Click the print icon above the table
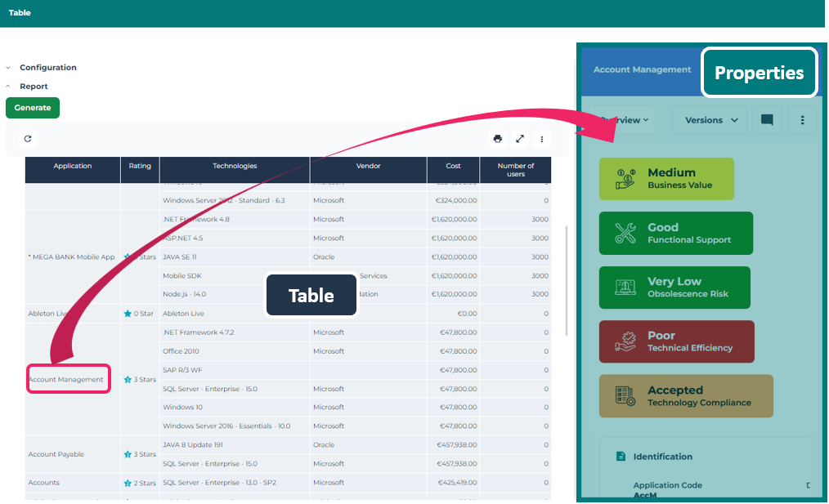Screen dimensions: 829x504 pyautogui.click(x=498, y=139)
